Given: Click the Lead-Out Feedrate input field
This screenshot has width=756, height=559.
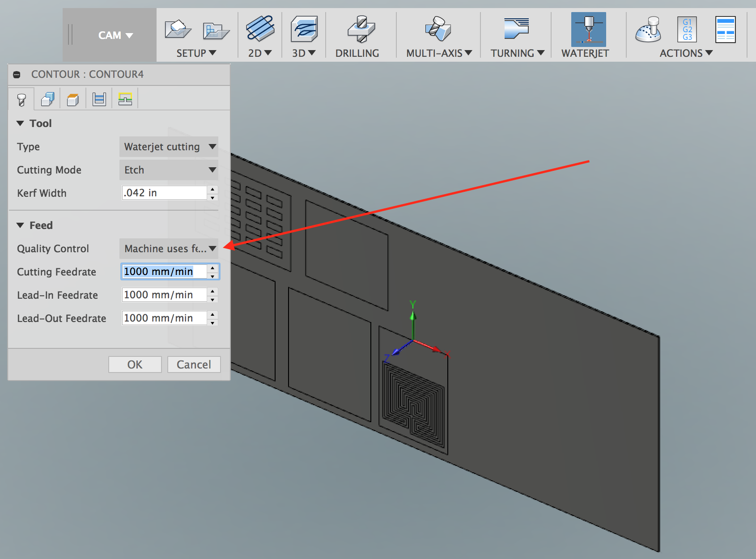Looking at the screenshot, I should coord(164,318).
